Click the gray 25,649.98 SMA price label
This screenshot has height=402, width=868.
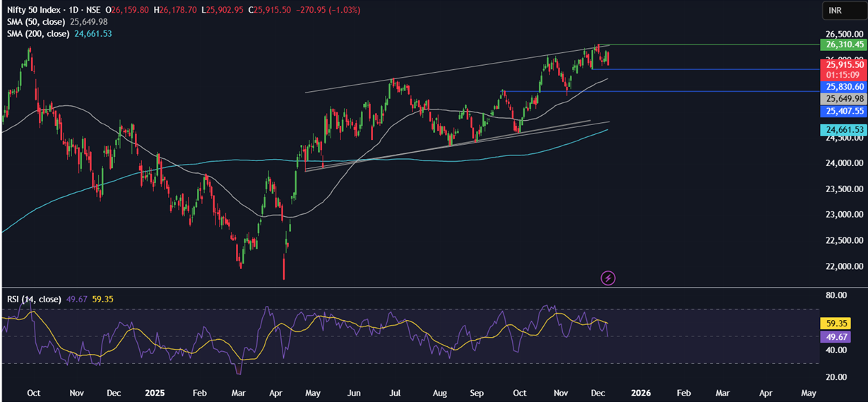click(843, 98)
